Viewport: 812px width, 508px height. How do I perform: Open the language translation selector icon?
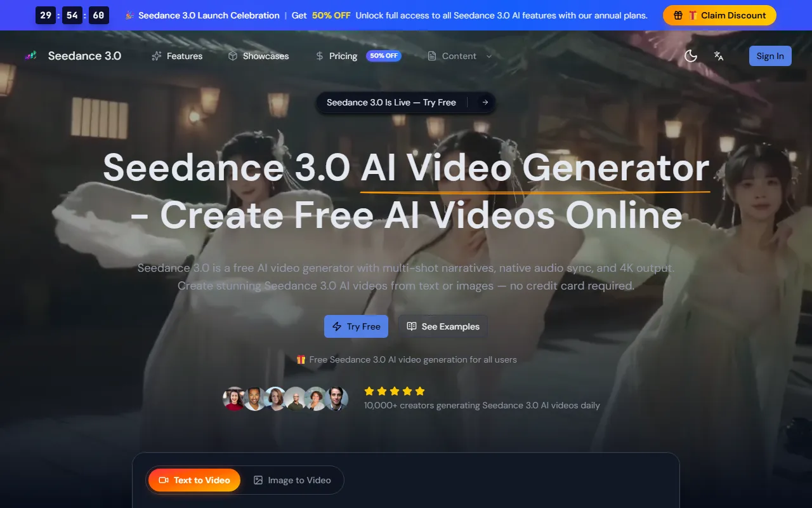pos(719,56)
